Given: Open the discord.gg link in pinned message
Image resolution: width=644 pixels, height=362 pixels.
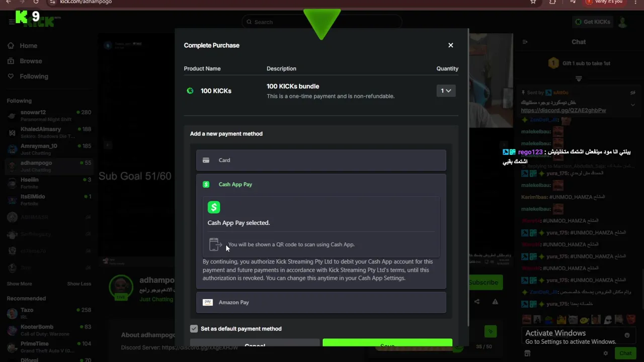Looking at the screenshot, I should click(563, 110).
